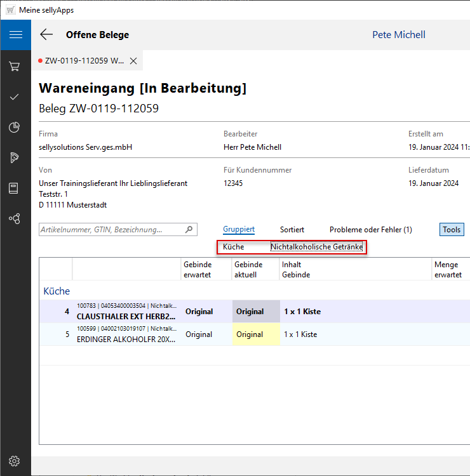Viewport: 470px width, 476px height.
Task: Focus the Artikelnummer, GTIN search field
Action: pos(111,230)
